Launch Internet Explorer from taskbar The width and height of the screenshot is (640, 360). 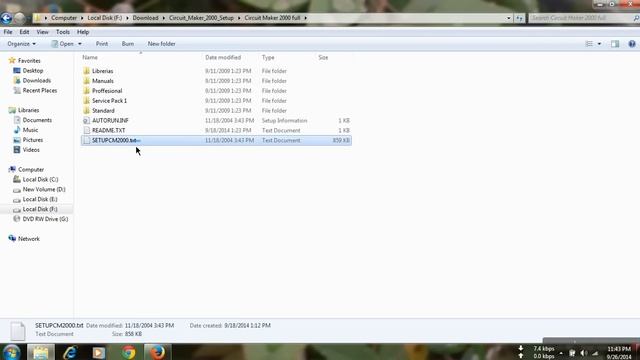pyautogui.click(x=70, y=352)
